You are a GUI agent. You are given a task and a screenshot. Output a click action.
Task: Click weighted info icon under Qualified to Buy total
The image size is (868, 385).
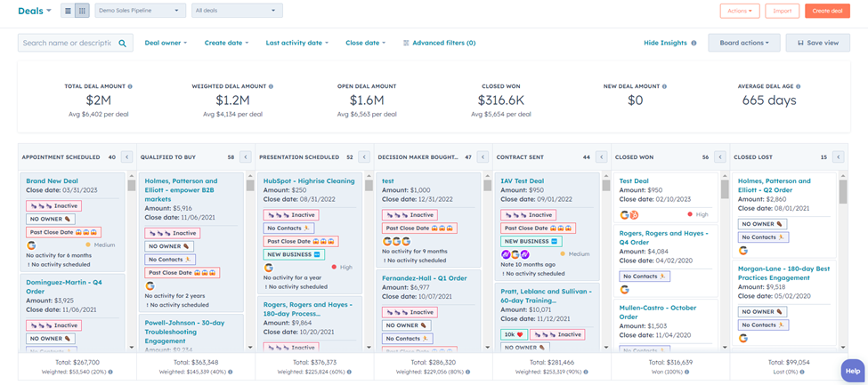[x=231, y=373]
